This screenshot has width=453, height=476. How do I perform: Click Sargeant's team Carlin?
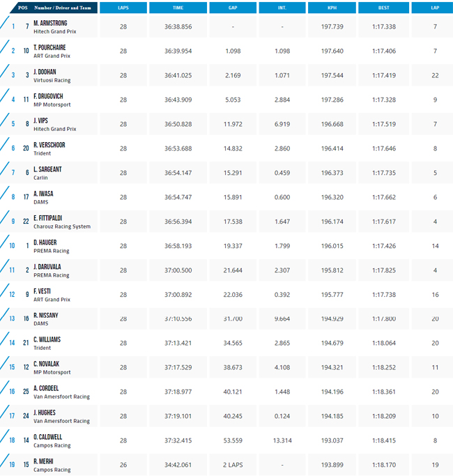(40, 178)
